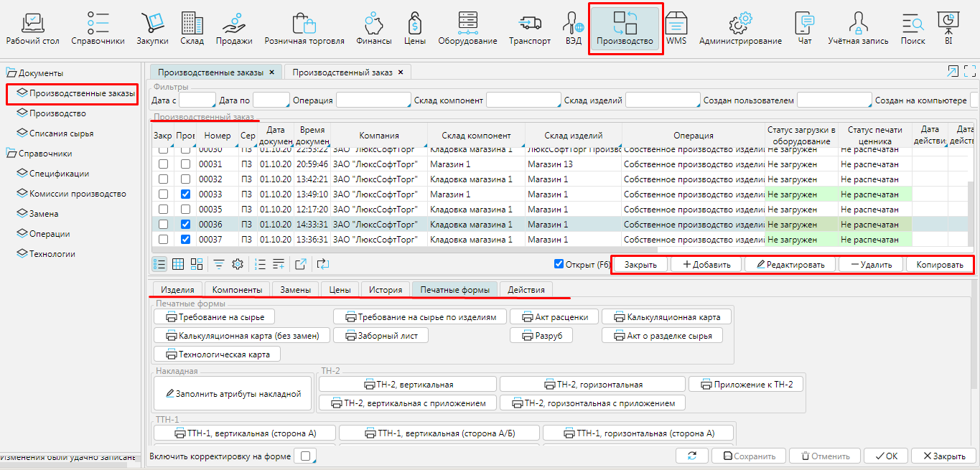Switch to table grid view icon
Screen dimensions: 980x470
pos(178,264)
